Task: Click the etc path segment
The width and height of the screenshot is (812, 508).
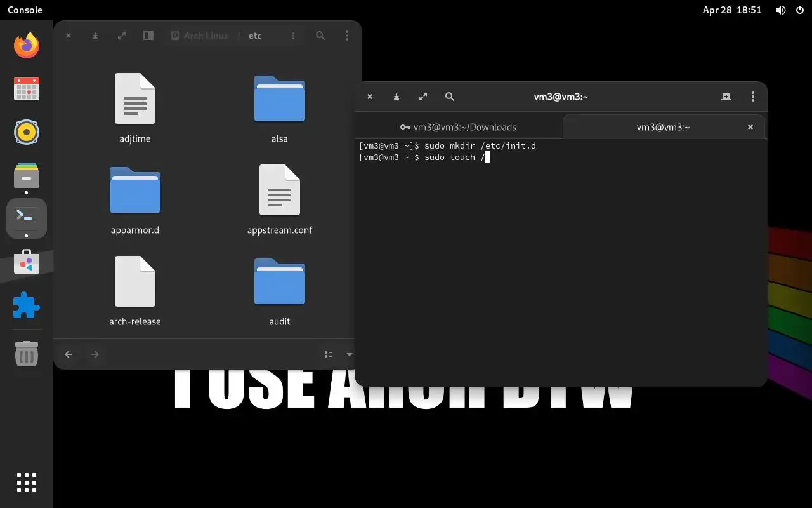Action: tap(255, 36)
